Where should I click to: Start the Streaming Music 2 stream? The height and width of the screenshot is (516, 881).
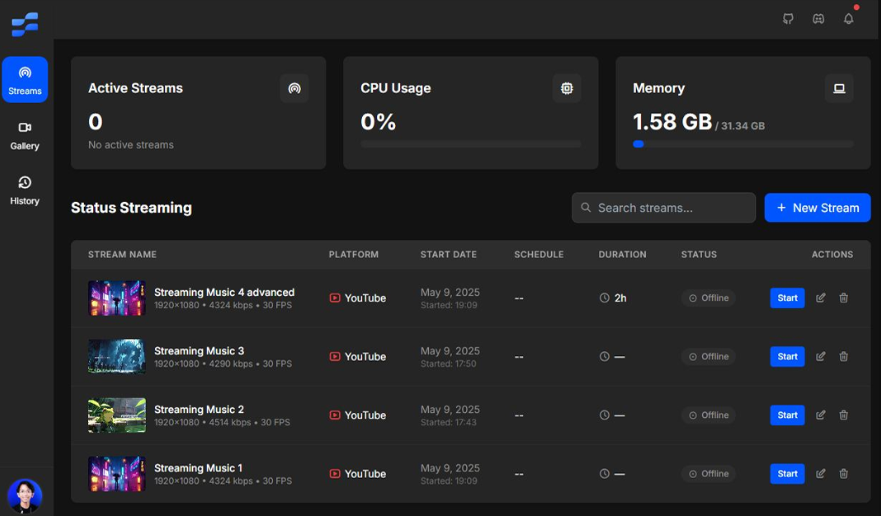(x=787, y=415)
